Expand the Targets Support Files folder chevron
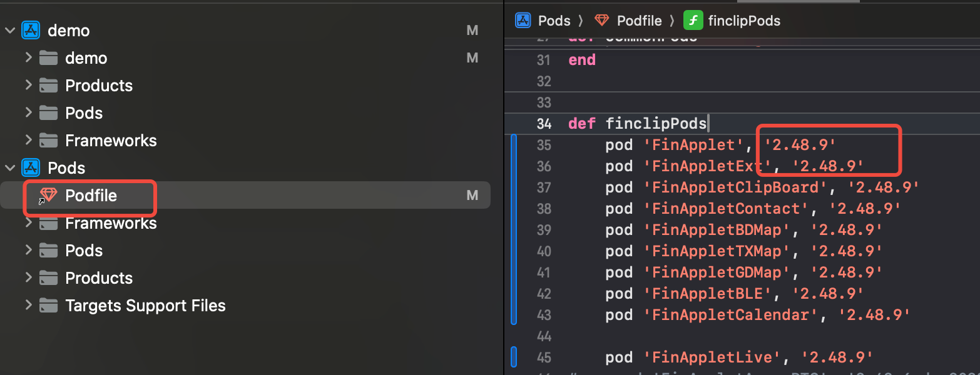 click(28, 305)
